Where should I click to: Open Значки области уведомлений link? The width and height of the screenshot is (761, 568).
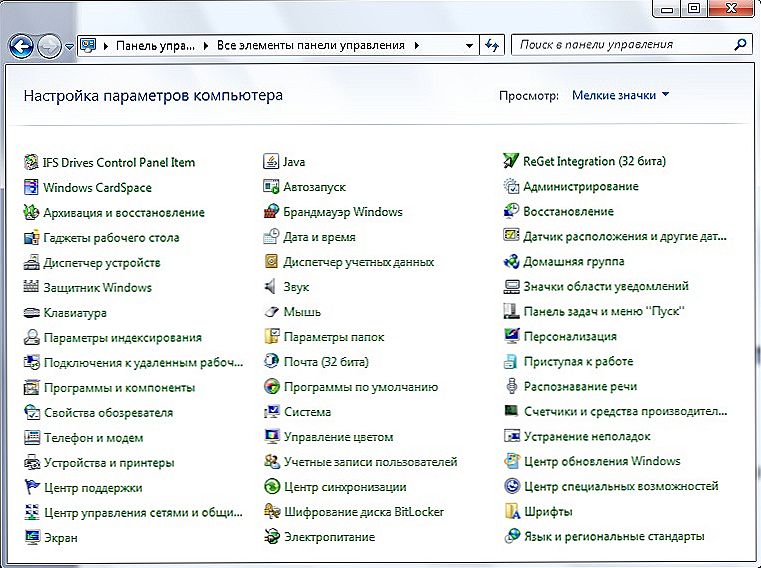tap(606, 286)
